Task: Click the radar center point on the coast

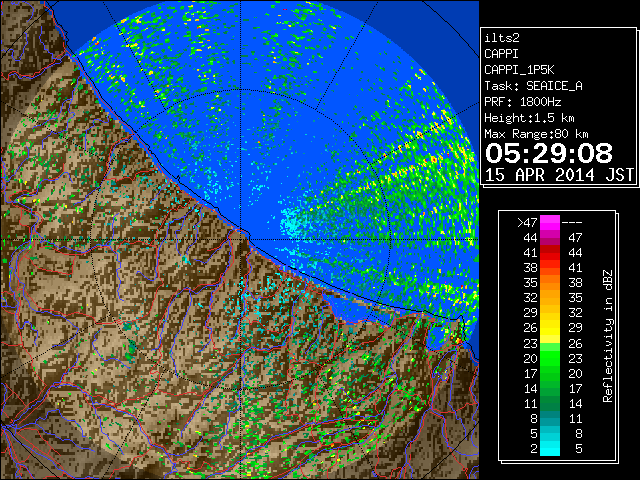Action: click(x=241, y=240)
